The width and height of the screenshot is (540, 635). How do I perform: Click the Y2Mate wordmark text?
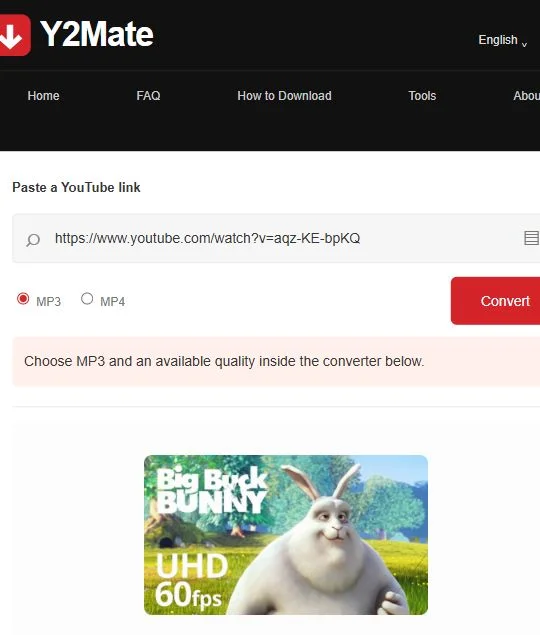pos(97,34)
